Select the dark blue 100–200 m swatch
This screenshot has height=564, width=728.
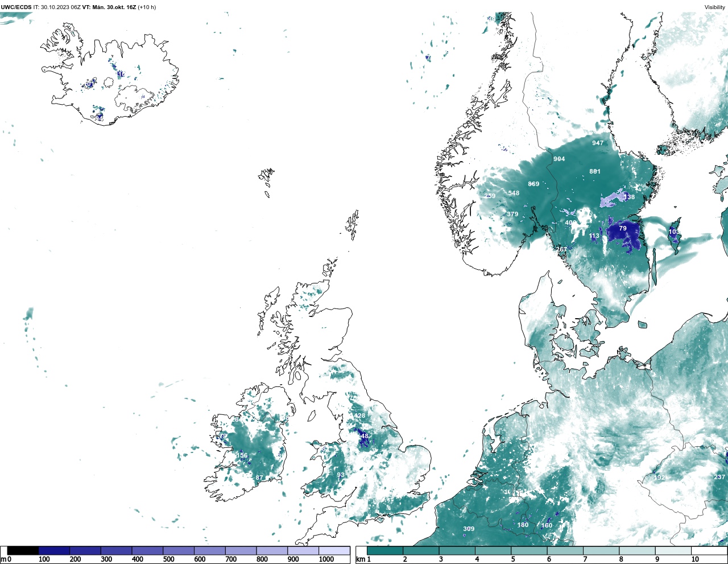coord(55,551)
